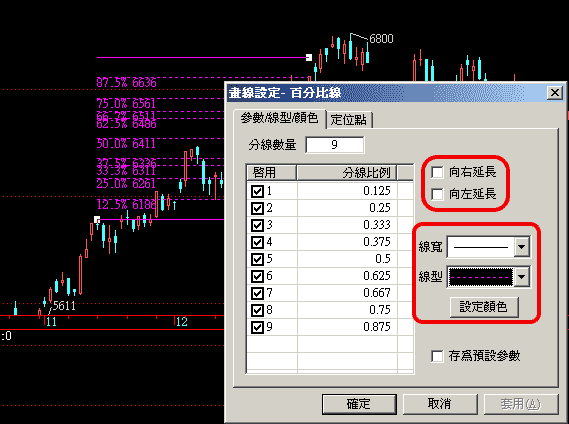Image resolution: width=569 pixels, height=424 pixels.
Task: Open the 線寬 line width dropdown arrow
Action: [521, 247]
